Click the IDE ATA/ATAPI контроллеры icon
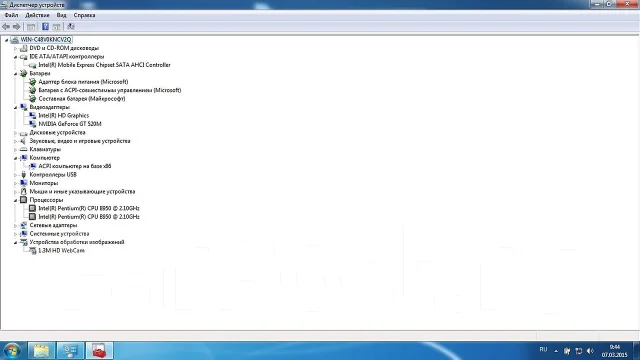Screen dimensions: 640x360 [x=24, y=57]
